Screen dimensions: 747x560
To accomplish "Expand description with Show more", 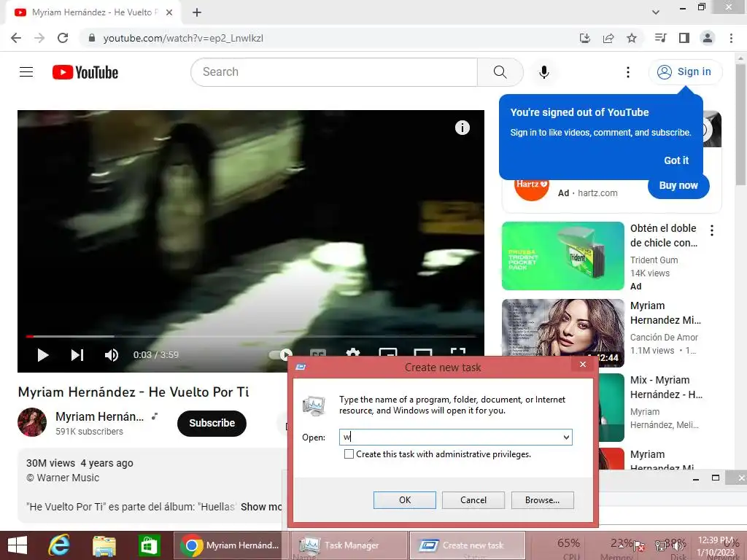I will click(x=261, y=507).
